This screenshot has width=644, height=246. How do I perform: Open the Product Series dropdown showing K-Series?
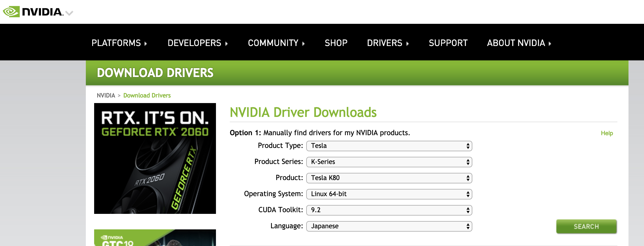point(389,162)
